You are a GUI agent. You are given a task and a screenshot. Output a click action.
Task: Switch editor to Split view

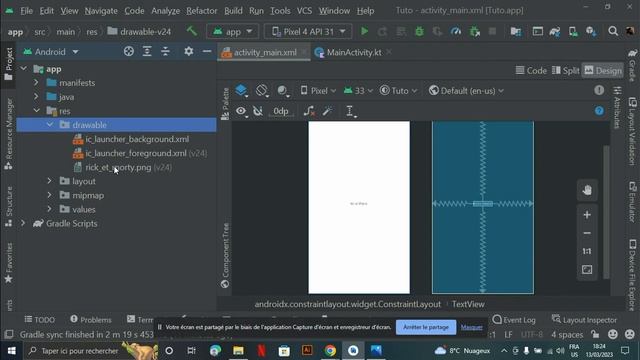click(565, 71)
